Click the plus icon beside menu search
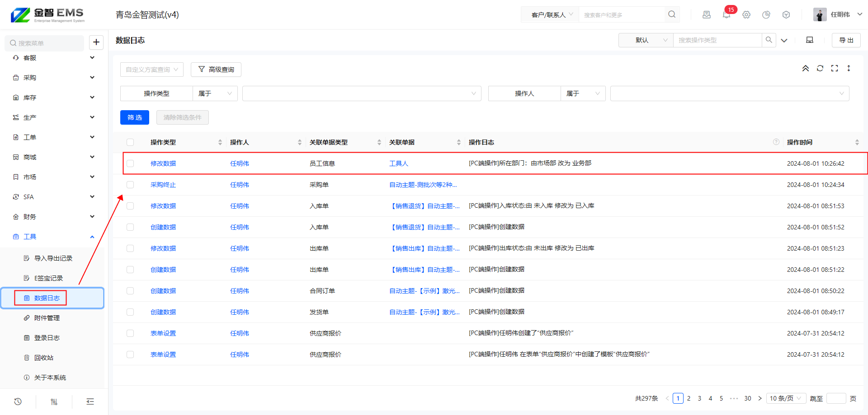Viewport: 868px width, 415px height. tap(96, 42)
